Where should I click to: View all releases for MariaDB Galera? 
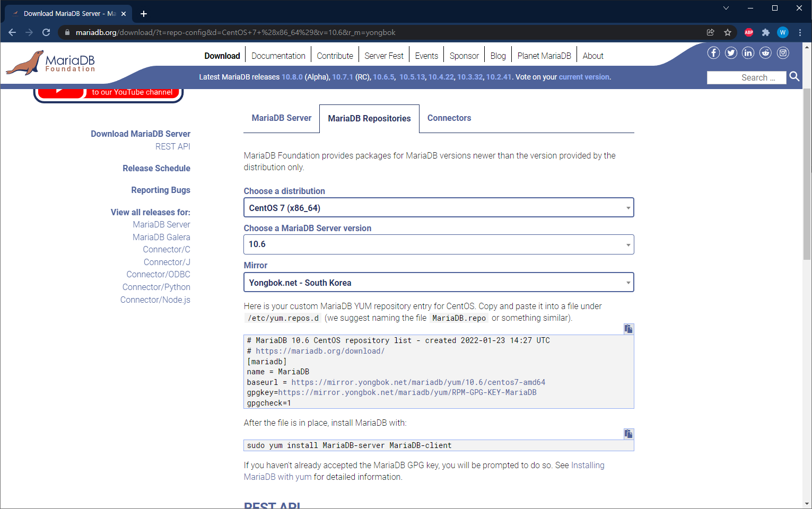click(x=161, y=238)
